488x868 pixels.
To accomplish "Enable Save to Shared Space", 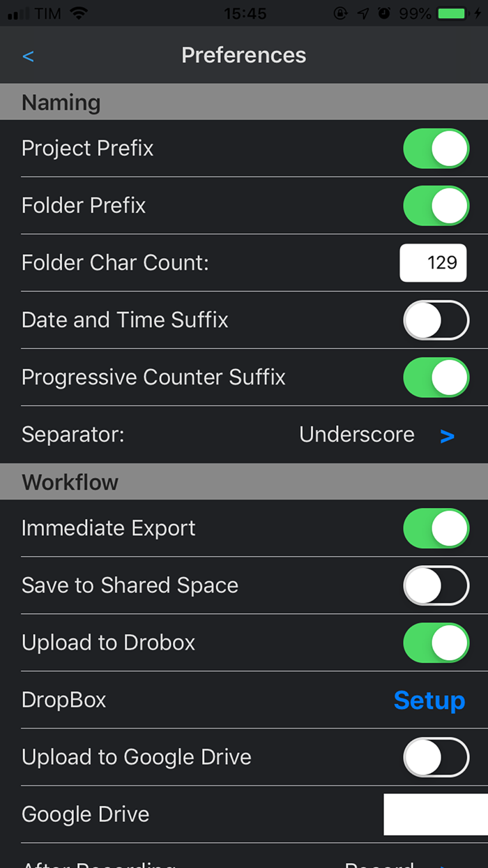I will (x=436, y=585).
